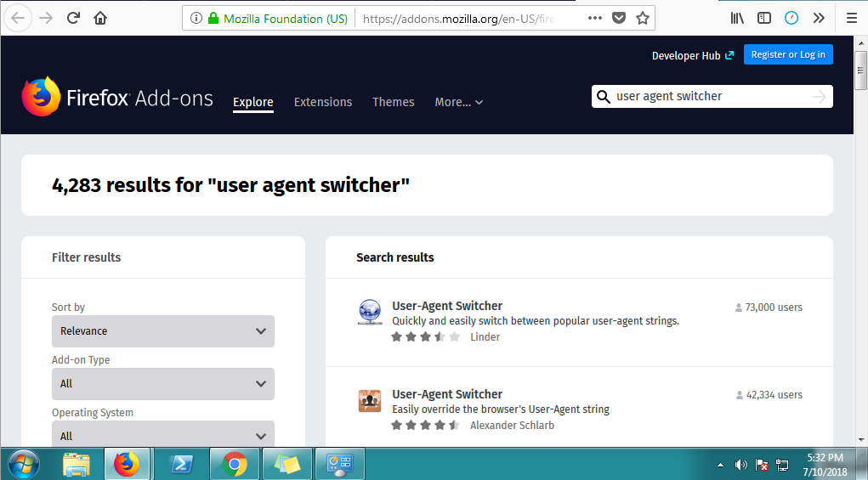Show site information via the info icon
This screenshot has width=868, height=480.
tap(196, 18)
